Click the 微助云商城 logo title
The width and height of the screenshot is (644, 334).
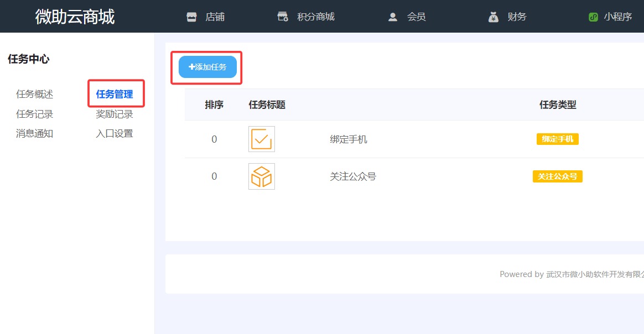(x=75, y=17)
